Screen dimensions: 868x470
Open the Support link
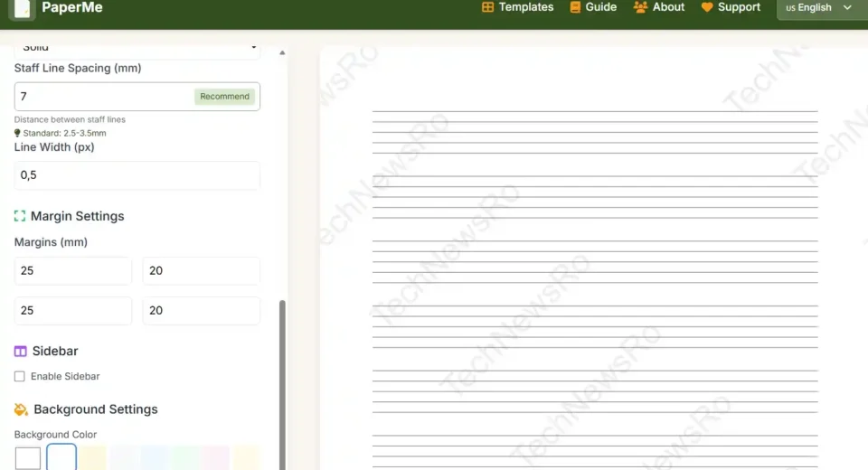point(739,7)
